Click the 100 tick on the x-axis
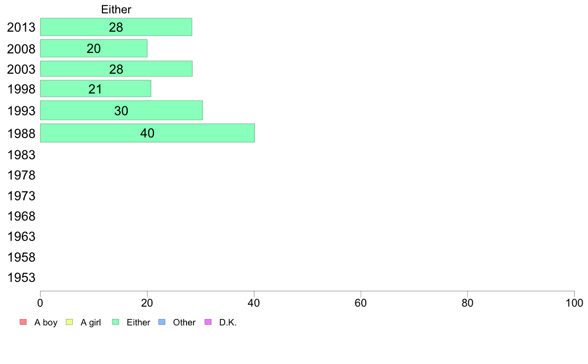Image resolution: width=588 pixels, height=364 pixels. (x=574, y=302)
